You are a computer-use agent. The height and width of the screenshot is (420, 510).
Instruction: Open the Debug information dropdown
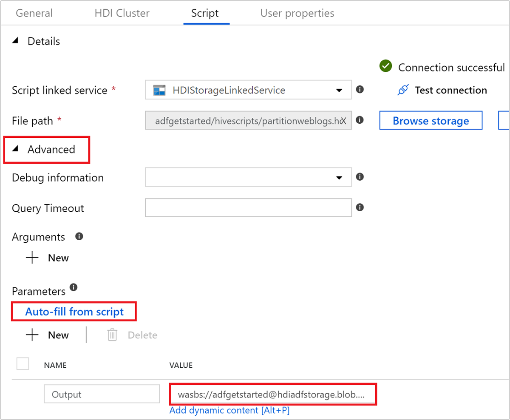coord(340,177)
